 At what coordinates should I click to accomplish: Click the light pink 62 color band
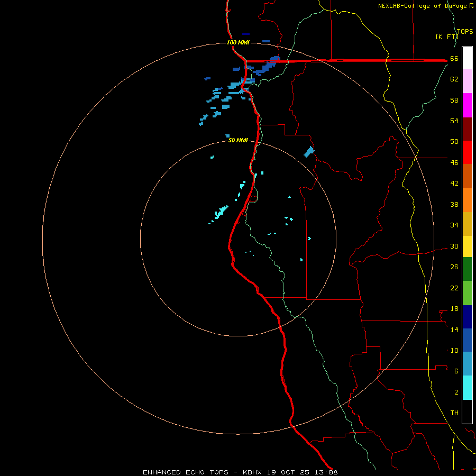[467, 81]
